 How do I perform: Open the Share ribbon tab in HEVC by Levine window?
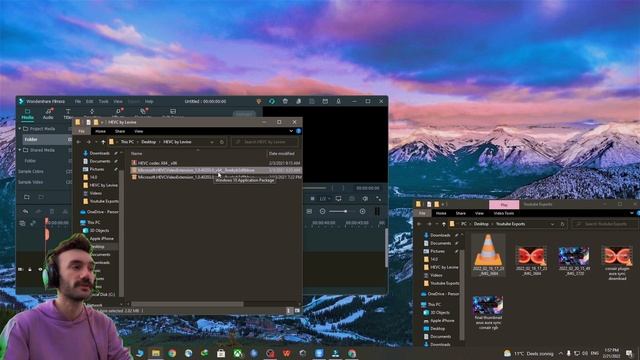[120, 131]
